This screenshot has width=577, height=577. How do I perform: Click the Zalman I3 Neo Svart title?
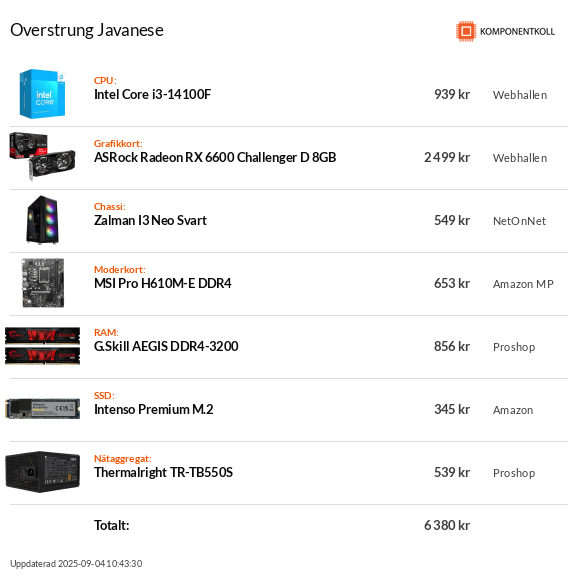150,220
